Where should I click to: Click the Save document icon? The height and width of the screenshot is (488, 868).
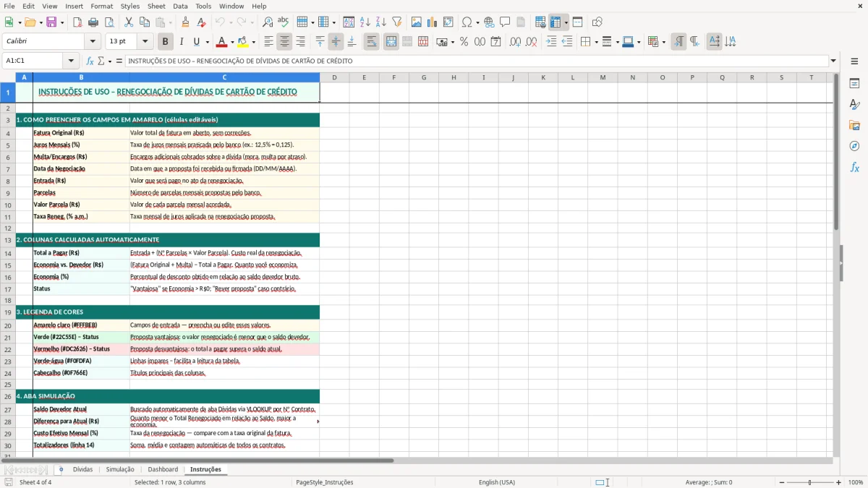(x=51, y=22)
